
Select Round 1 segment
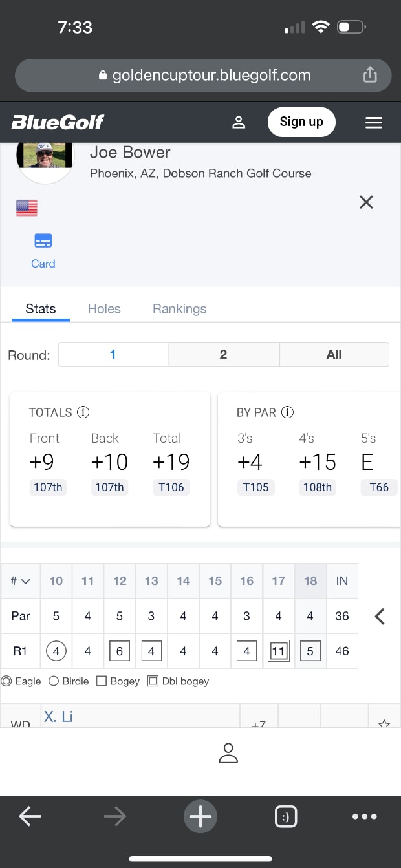click(113, 355)
